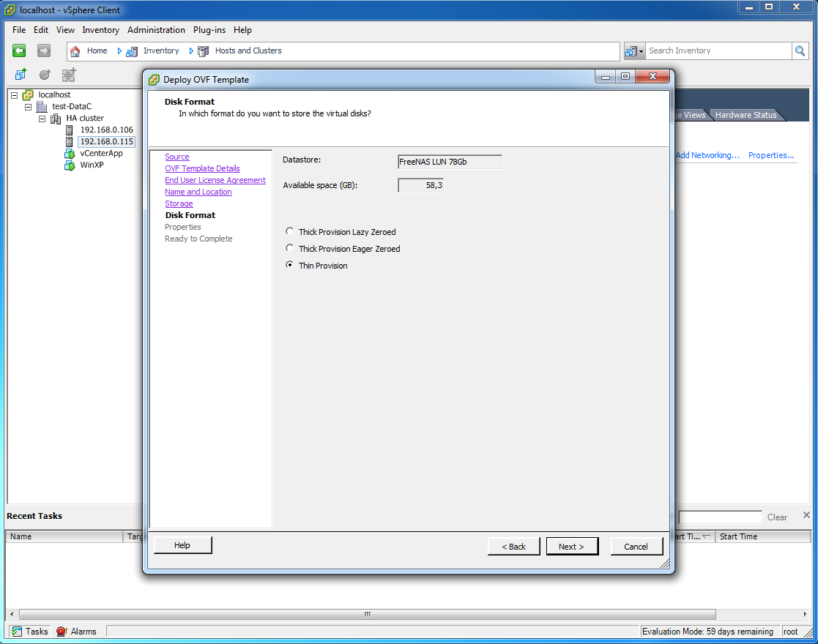Screen dimensions: 818x644
Task: Click the second toolbar icon with gear
Action: (45, 75)
